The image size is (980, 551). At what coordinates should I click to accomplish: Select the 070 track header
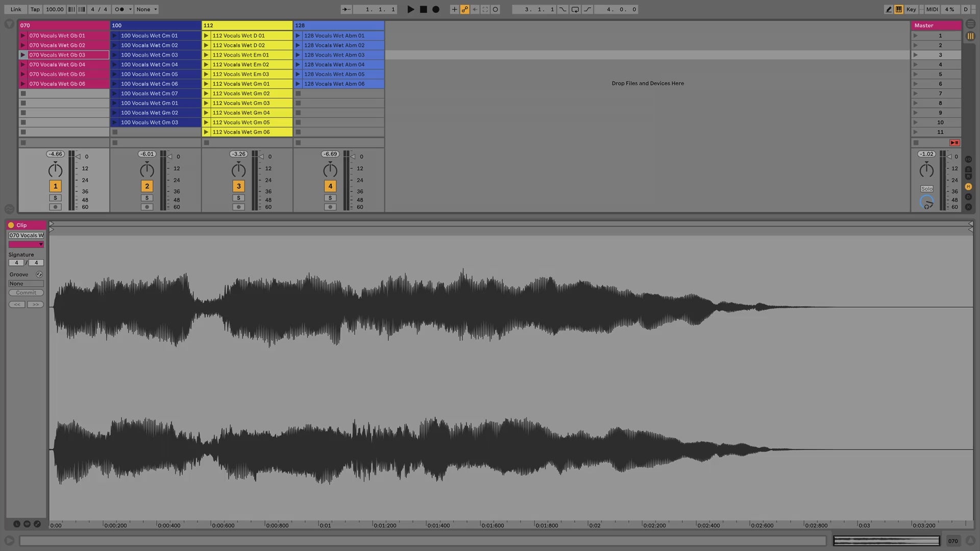(64, 25)
